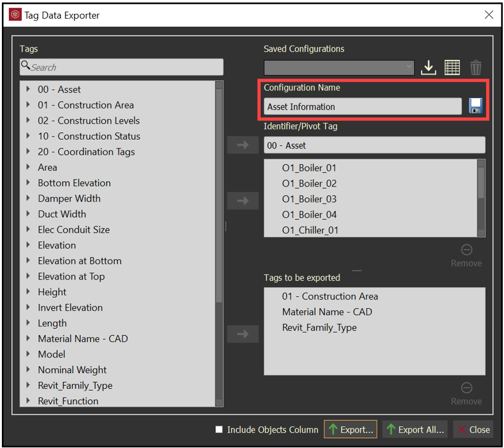This screenshot has height=448, width=504.
Task: Close the dialog with the Close button
Action: point(473,429)
